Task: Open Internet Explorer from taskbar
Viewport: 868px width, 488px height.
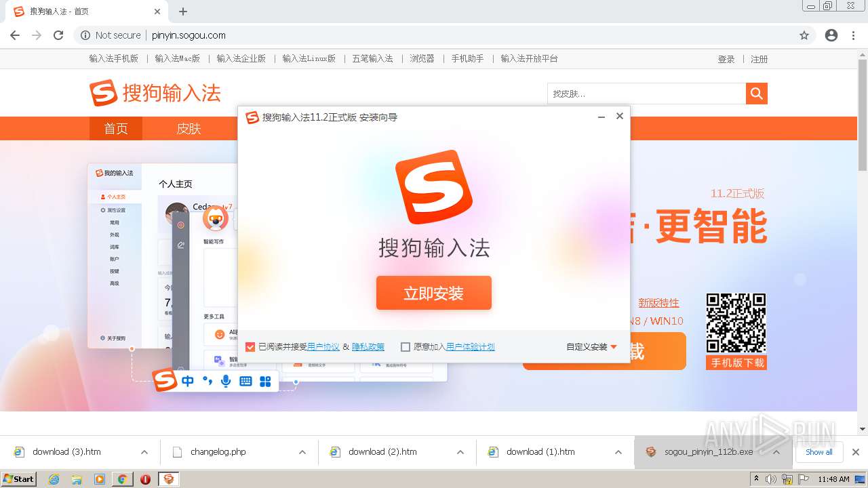Action: coord(54,479)
